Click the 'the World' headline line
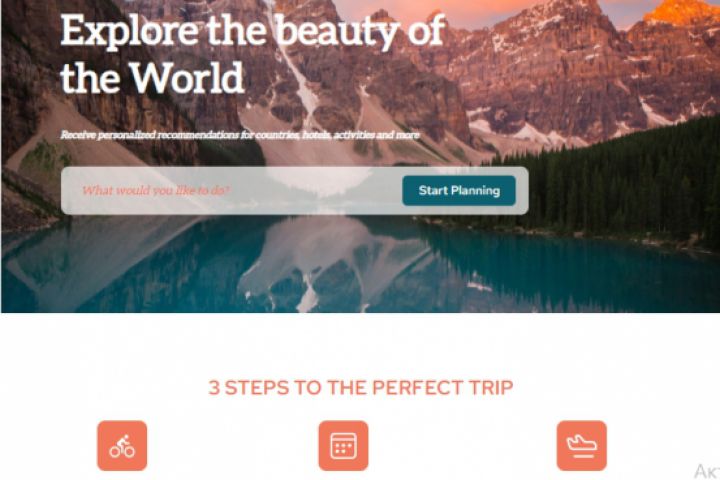The height and width of the screenshot is (480, 720). 152,78
